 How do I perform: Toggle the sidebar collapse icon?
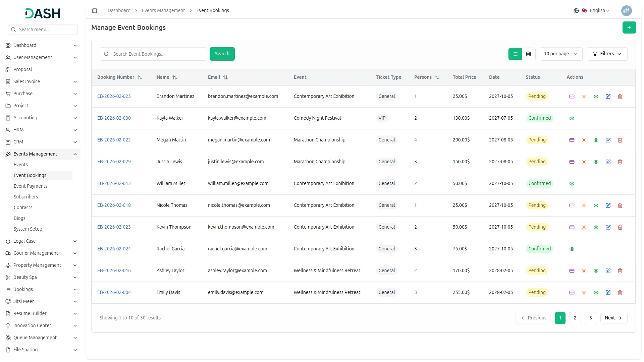(95, 11)
